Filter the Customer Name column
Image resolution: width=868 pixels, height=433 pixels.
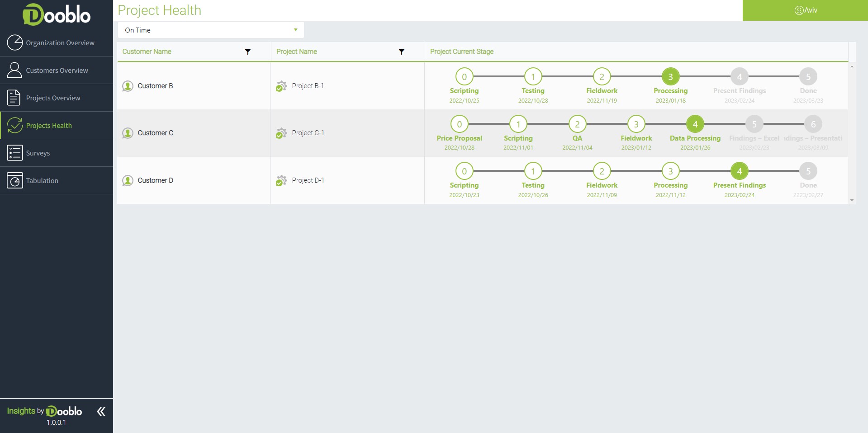tap(247, 52)
